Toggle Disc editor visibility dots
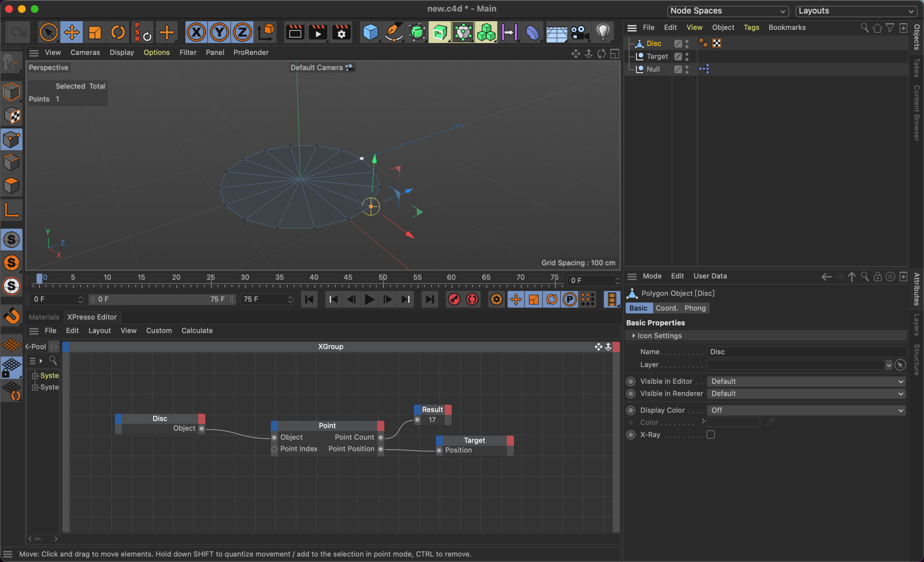 point(687,43)
